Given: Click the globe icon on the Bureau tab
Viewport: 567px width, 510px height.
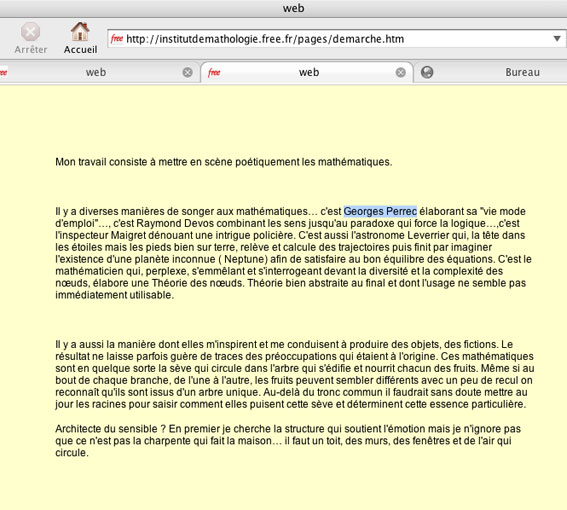Looking at the screenshot, I should [427, 72].
